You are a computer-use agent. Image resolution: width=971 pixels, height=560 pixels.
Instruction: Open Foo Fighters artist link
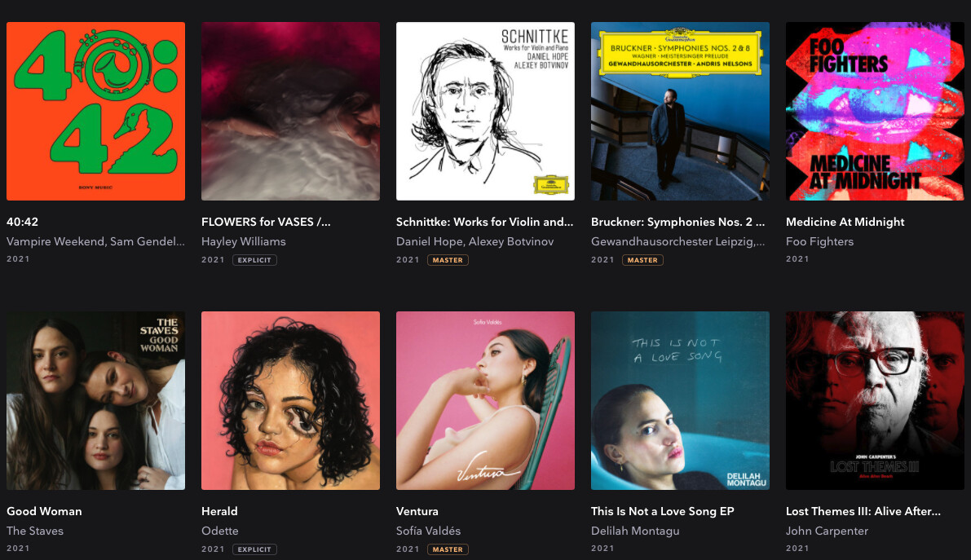[x=819, y=241]
